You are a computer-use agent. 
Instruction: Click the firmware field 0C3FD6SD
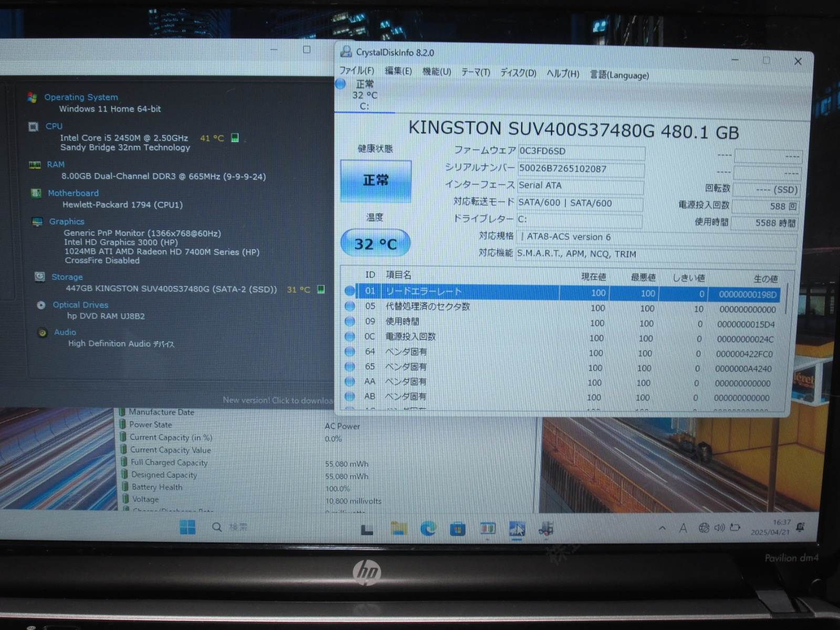click(581, 152)
